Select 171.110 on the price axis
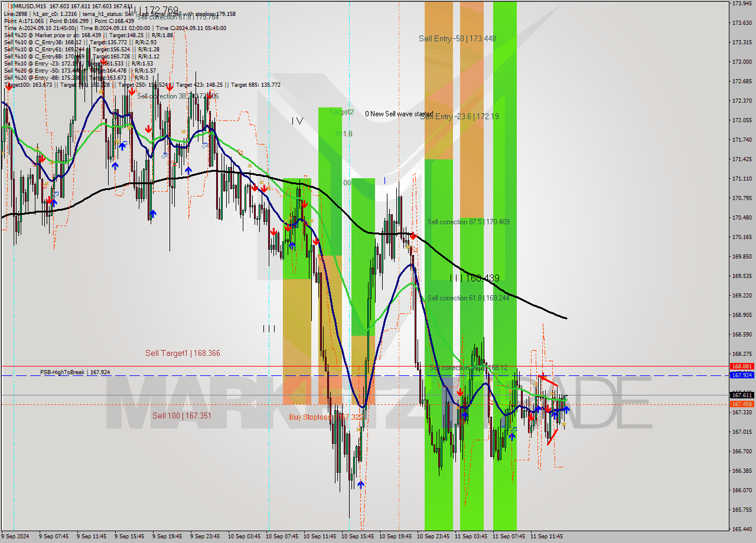Viewport: 756px width, 543px height. click(741, 179)
